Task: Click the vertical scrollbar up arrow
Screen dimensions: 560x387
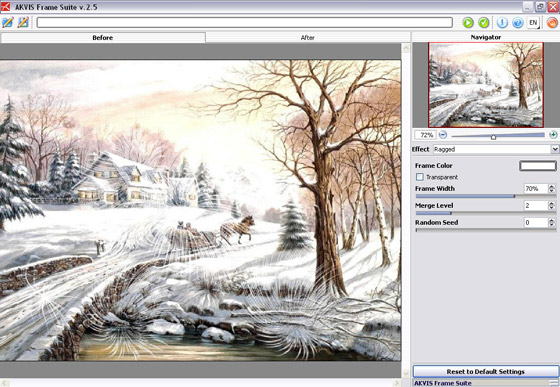Action: pyautogui.click(x=406, y=48)
